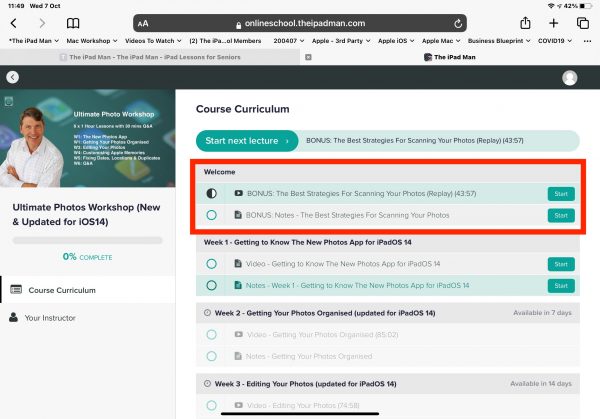Go back using the circled arrow in course header
The width and height of the screenshot is (600, 419).
pos(13,77)
